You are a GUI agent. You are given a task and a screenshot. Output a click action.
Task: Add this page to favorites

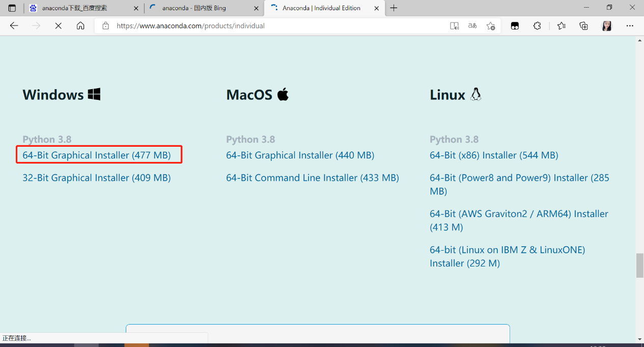(491, 25)
